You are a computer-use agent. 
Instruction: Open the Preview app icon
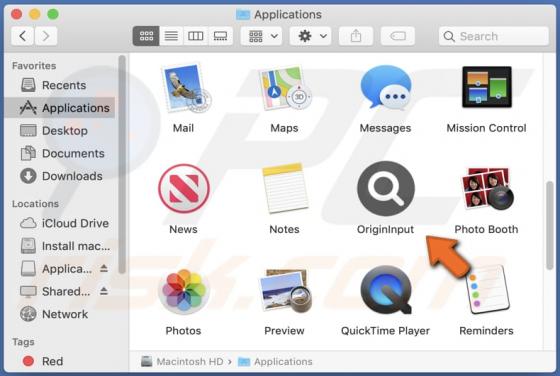(285, 290)
